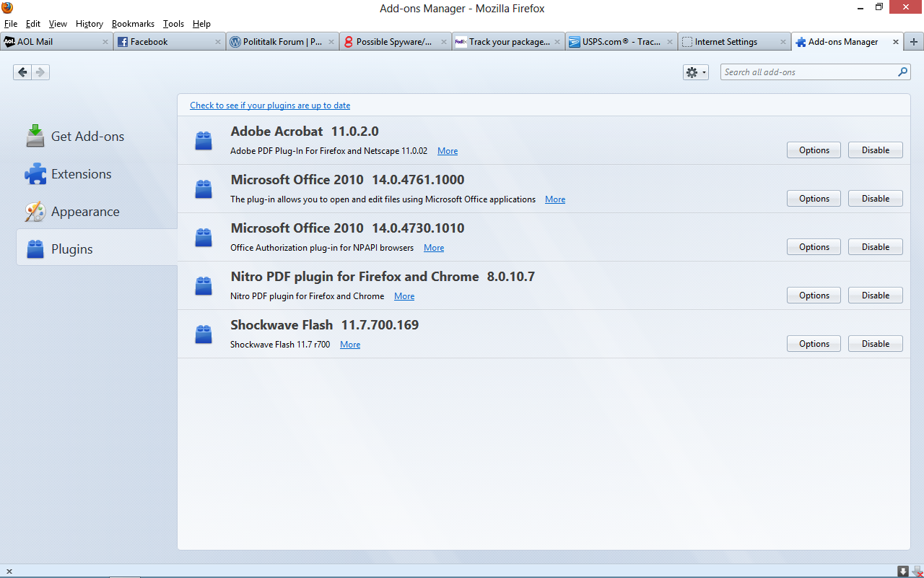The image size is (924, 578).
Task: Open Get Add-ons category
Action: (97, 137)
